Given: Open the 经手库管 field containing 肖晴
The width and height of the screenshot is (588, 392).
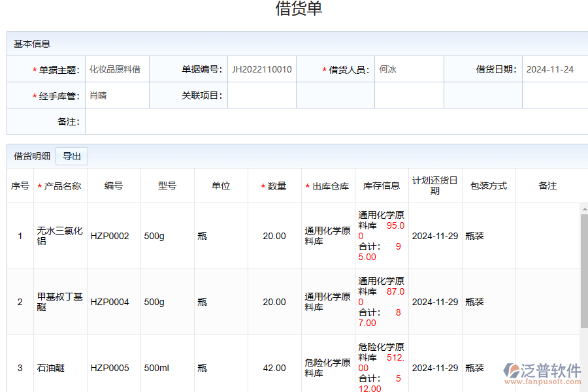Looking at the screenshot, I should [117, 95].
